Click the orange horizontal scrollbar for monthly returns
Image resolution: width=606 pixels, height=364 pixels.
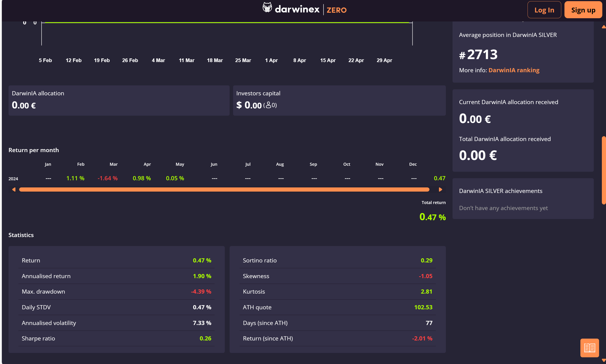point(224,190)
